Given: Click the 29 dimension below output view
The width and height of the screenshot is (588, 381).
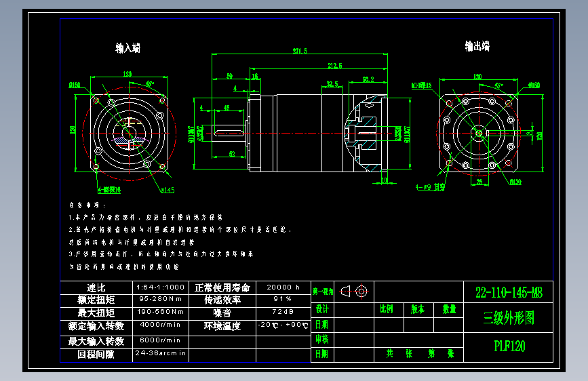Looking at the screenshot, I should (x=479, y=182).
